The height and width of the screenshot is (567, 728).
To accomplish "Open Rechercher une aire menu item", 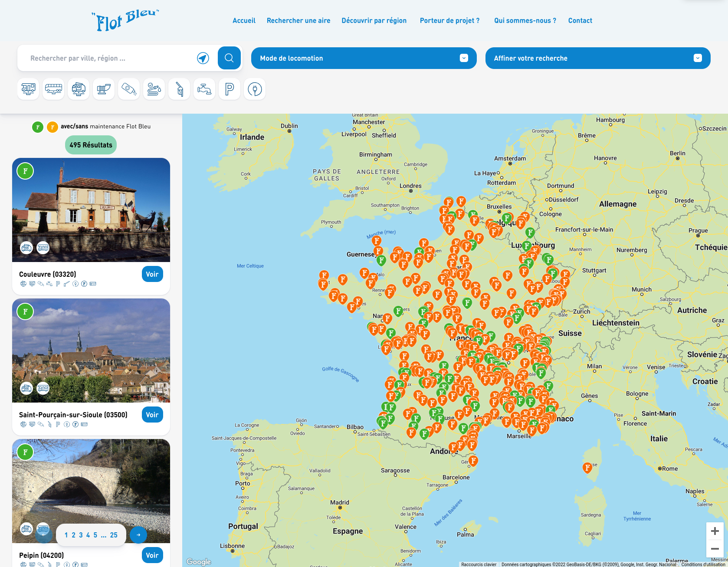I will [x=298, y=20].
